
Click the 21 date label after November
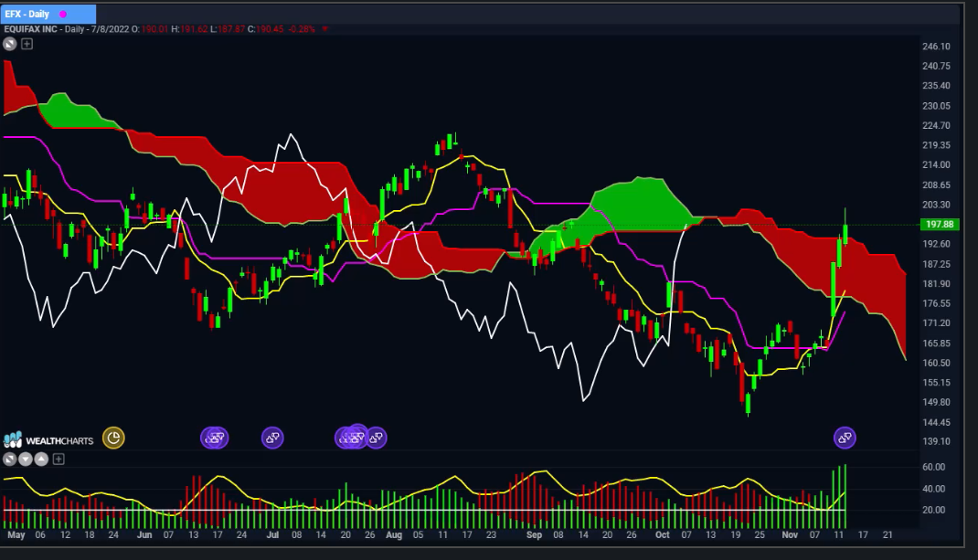[x=888, y=535]
